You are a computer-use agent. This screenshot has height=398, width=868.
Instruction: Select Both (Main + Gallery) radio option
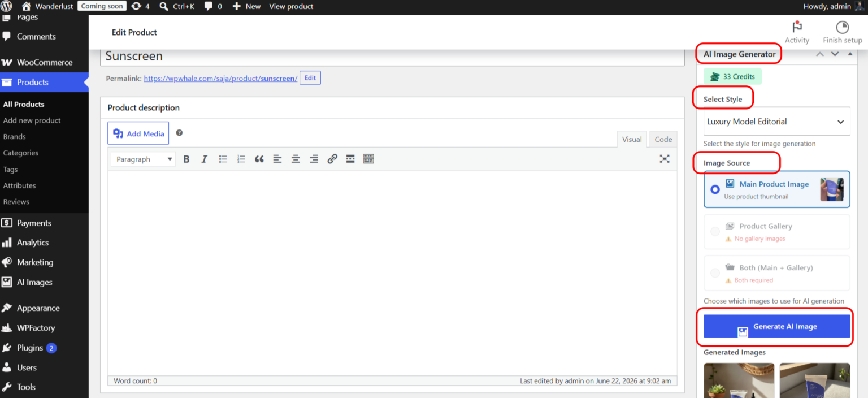(x=715, y=273)
